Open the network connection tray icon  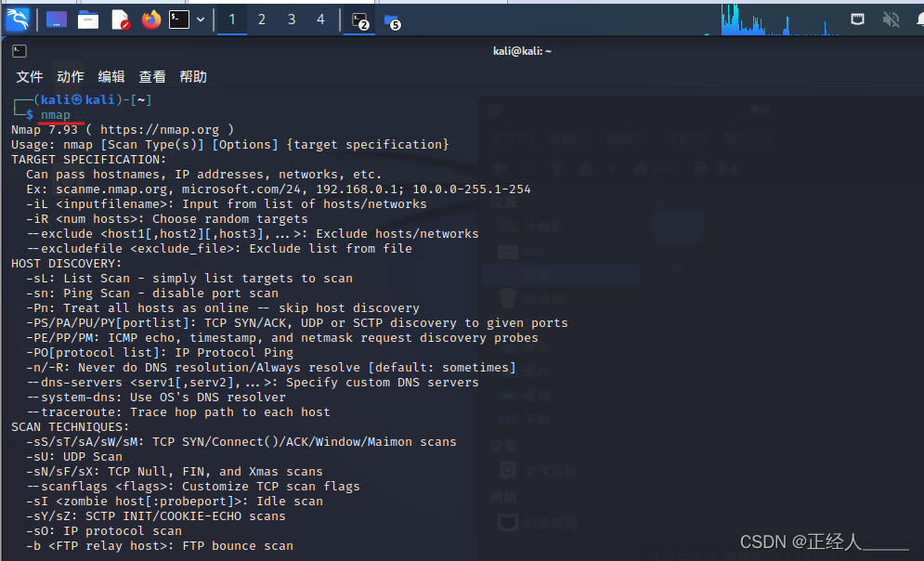tap(857, 20)
